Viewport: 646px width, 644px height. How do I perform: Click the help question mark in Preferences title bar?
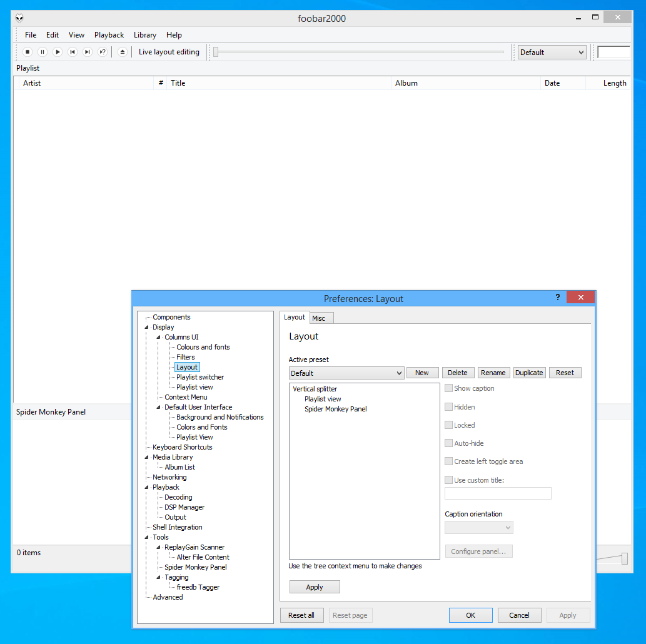pos(557,298)
